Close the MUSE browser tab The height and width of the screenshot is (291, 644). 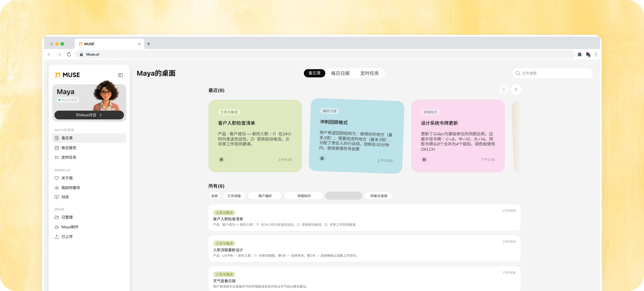139,44
